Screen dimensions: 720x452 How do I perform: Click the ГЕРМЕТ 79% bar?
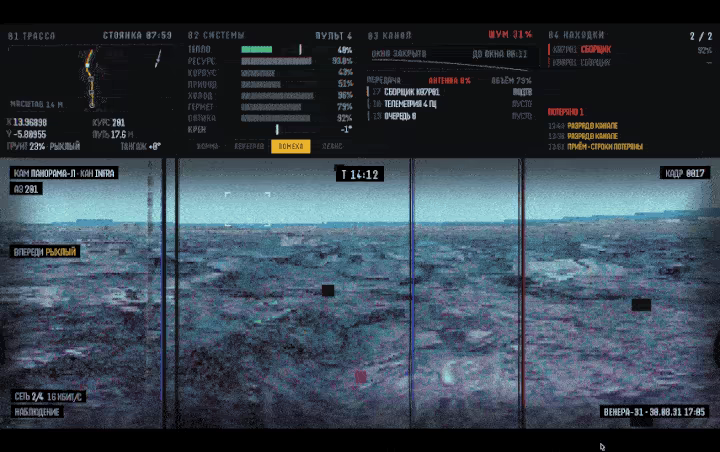271,107
